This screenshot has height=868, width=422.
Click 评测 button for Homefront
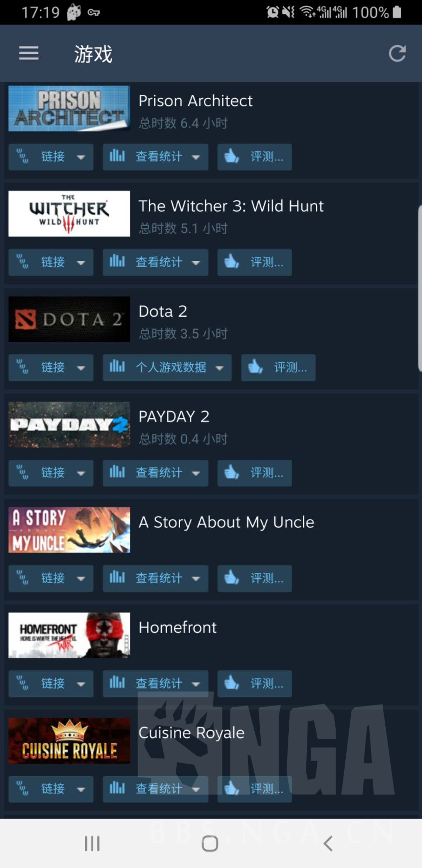click(255, 683)
